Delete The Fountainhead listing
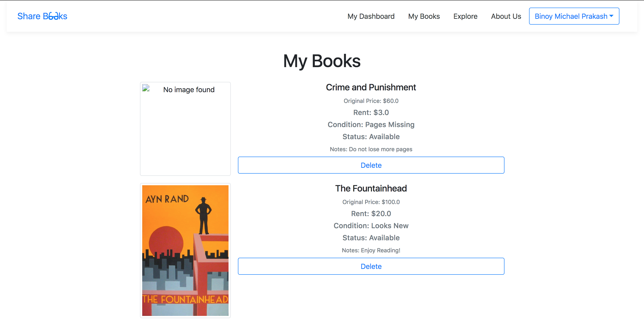The height and width of the screenshot is (332, 644). [371, 266]
